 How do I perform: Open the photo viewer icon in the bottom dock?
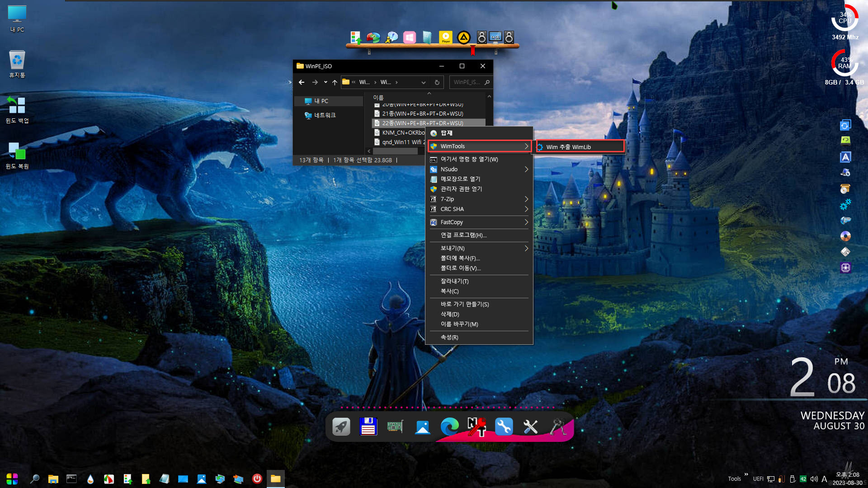click(423, 427)
